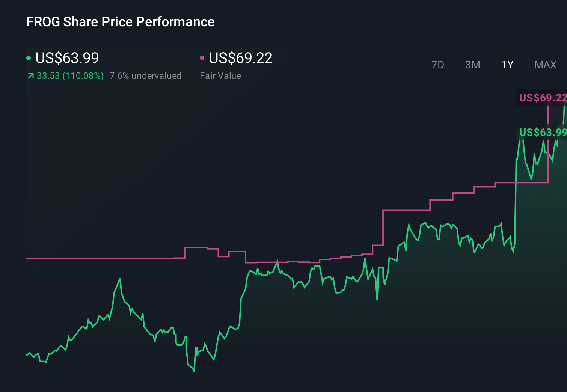Click the 7.6% undervalued text

point(146,75)
